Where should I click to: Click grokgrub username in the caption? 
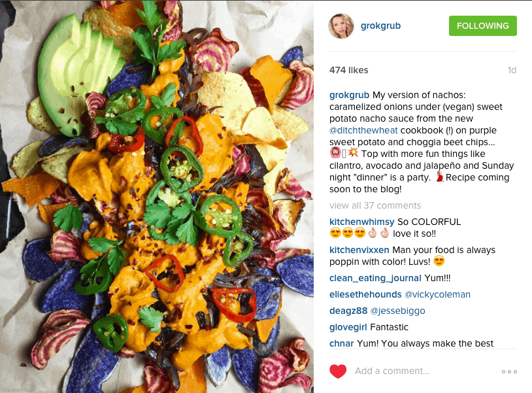coord(349,95)
